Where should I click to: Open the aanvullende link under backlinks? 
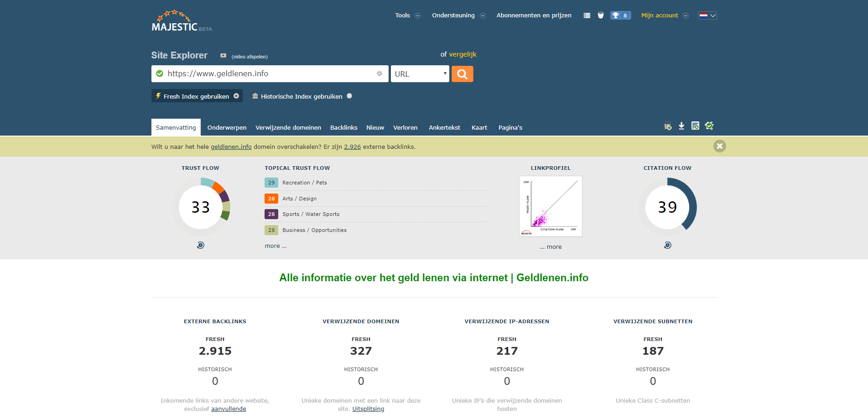[x=229, y=409]
